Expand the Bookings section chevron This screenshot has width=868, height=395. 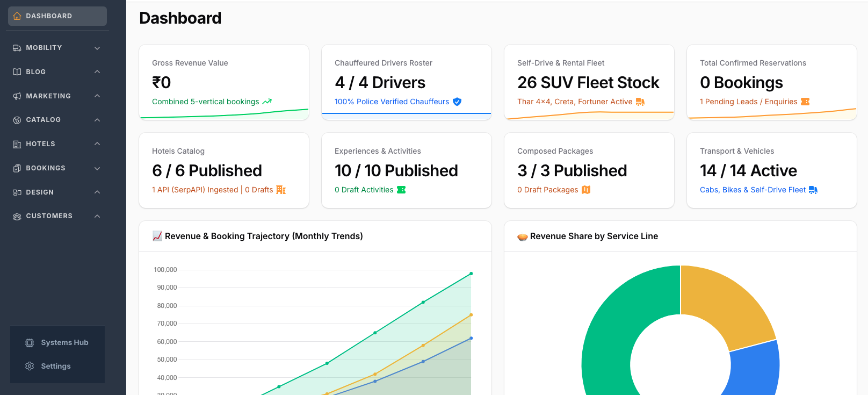(x=97, y=168)
